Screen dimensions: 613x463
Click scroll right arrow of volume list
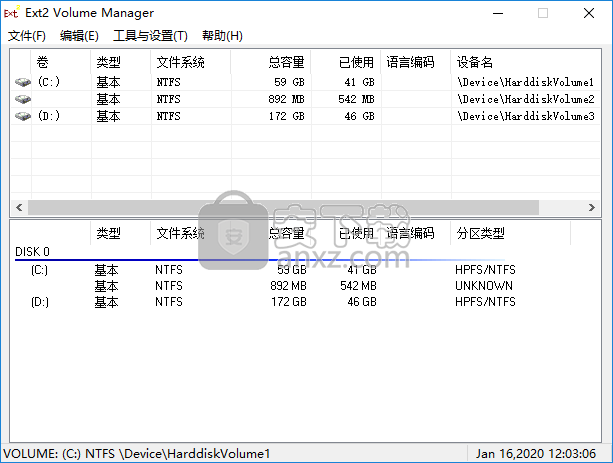click(592, 207)
